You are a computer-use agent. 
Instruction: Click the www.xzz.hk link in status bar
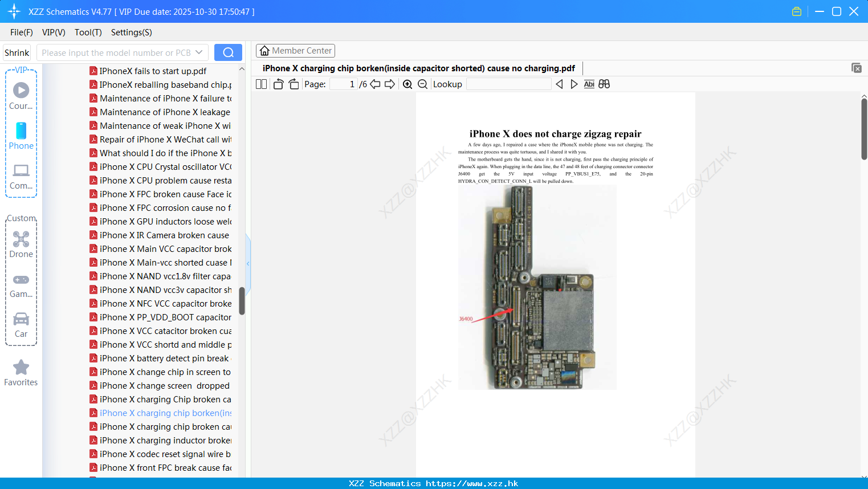(x=472, y=483)
